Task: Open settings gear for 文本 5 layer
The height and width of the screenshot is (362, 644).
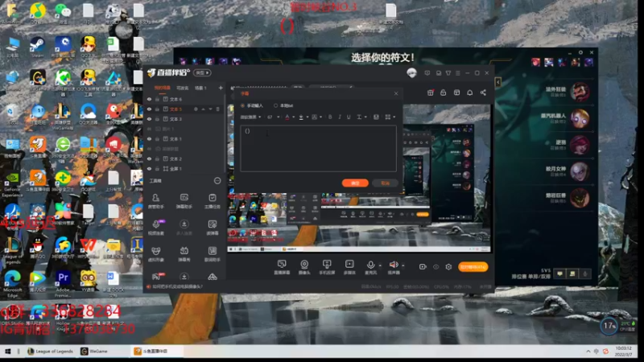Action: pos(196,109)
